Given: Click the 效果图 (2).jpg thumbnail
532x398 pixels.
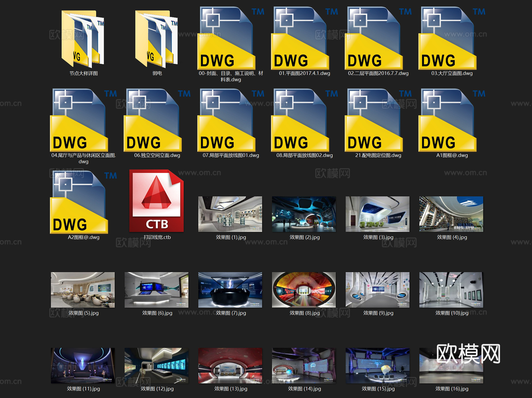Looking at the screenshot, I should click(304, 214).
